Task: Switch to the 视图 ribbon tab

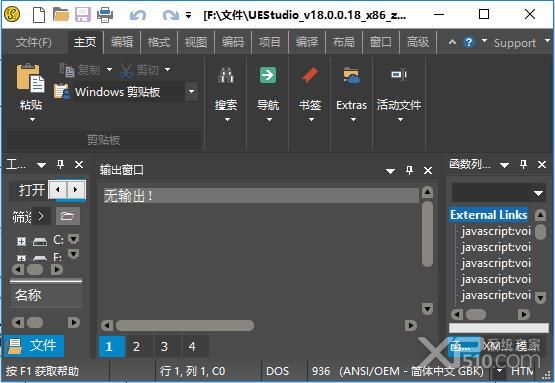Action: click(x=196, y=42)
